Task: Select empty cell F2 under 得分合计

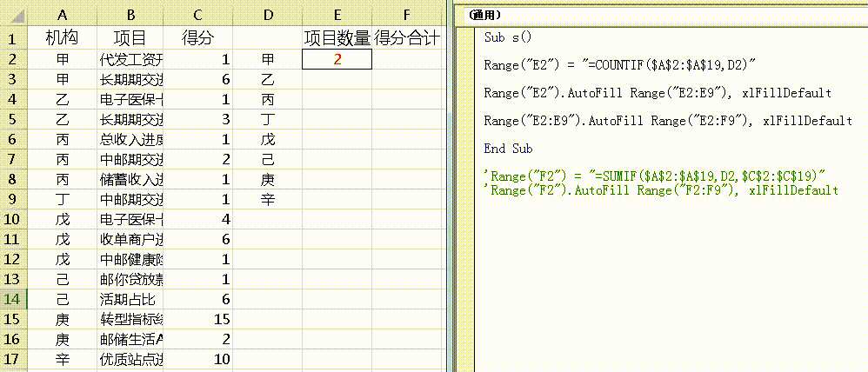Action: (x=407, y=59)
